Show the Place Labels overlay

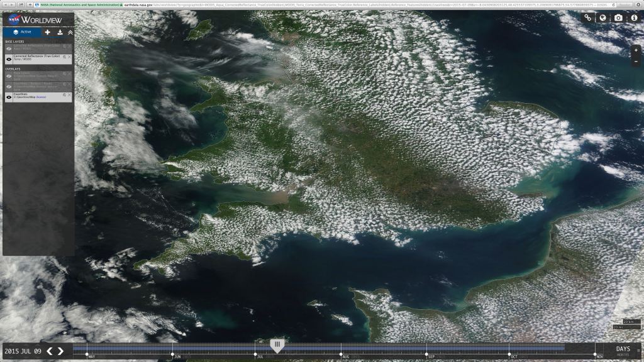(9, 76)
